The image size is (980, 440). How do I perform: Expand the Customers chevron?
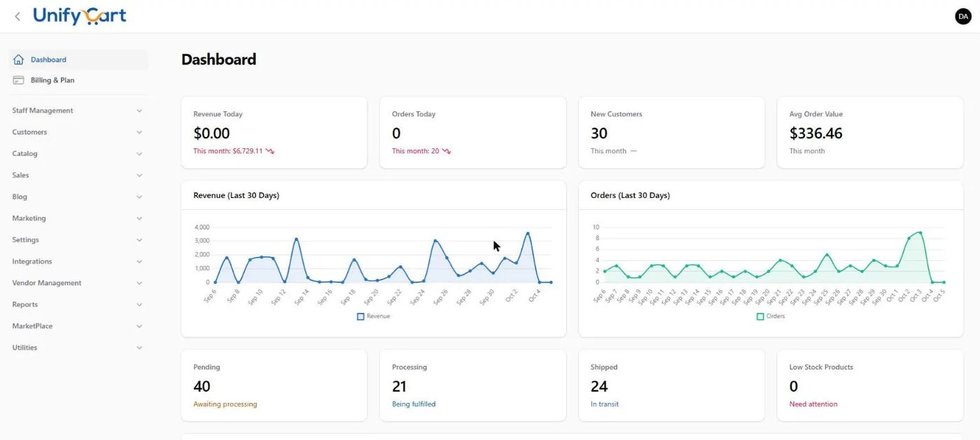[139, 132]
